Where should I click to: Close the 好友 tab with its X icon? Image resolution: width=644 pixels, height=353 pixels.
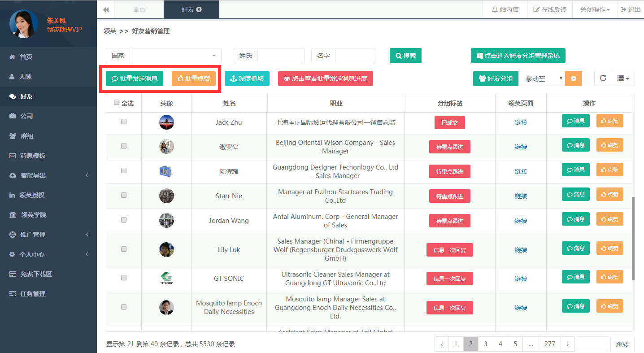[x=199, y=9]
